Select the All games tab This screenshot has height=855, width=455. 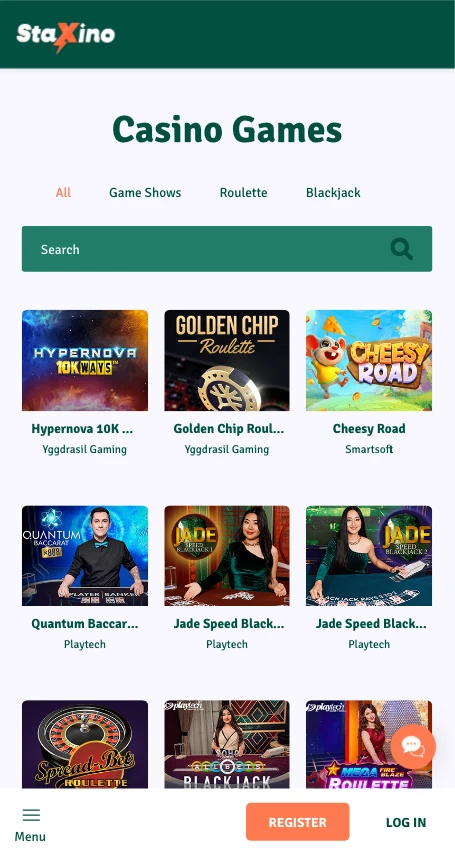point(63,192)
